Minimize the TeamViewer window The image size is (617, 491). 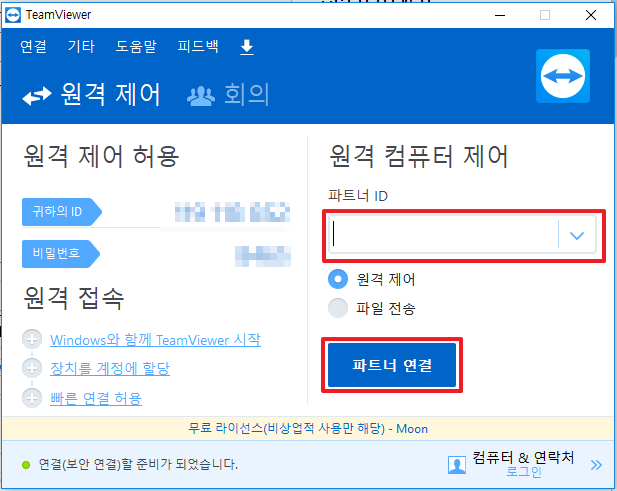500,15
